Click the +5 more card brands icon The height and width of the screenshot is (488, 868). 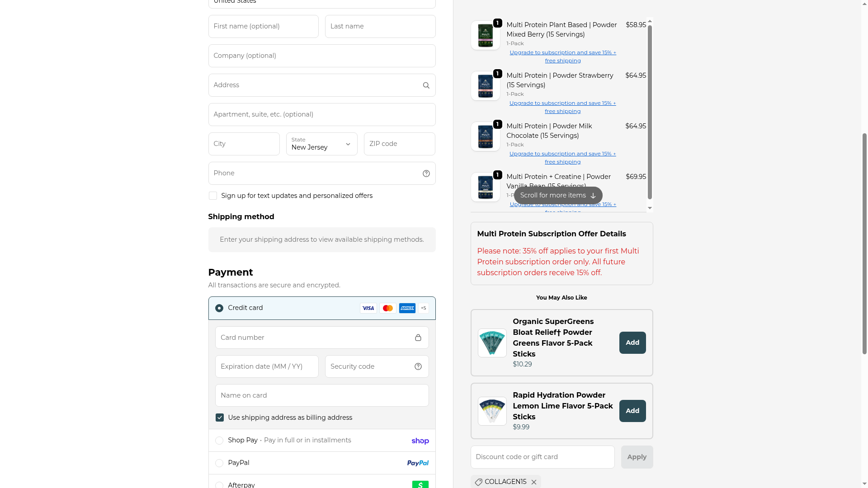pyautogui.click(x=423, y=308)
